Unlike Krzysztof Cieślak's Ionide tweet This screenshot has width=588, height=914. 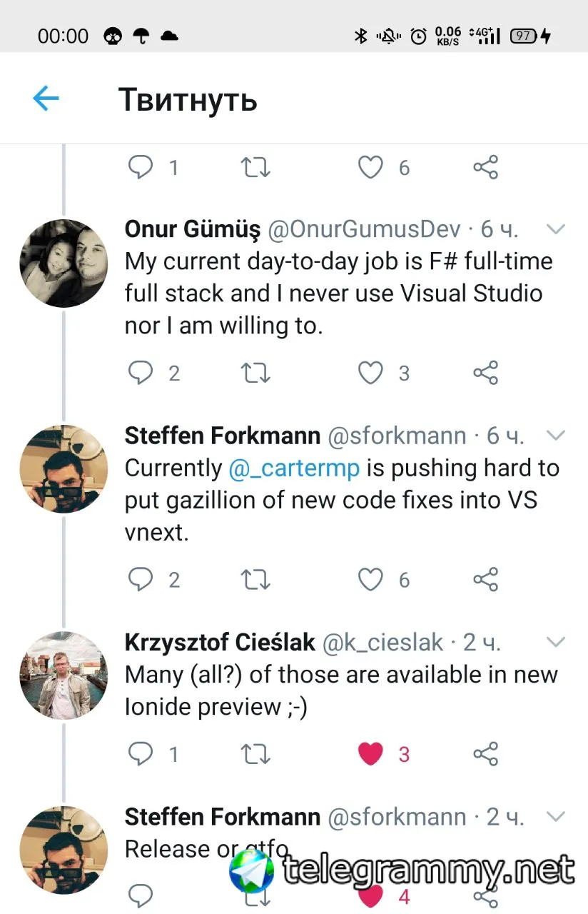tap(370, 754)
